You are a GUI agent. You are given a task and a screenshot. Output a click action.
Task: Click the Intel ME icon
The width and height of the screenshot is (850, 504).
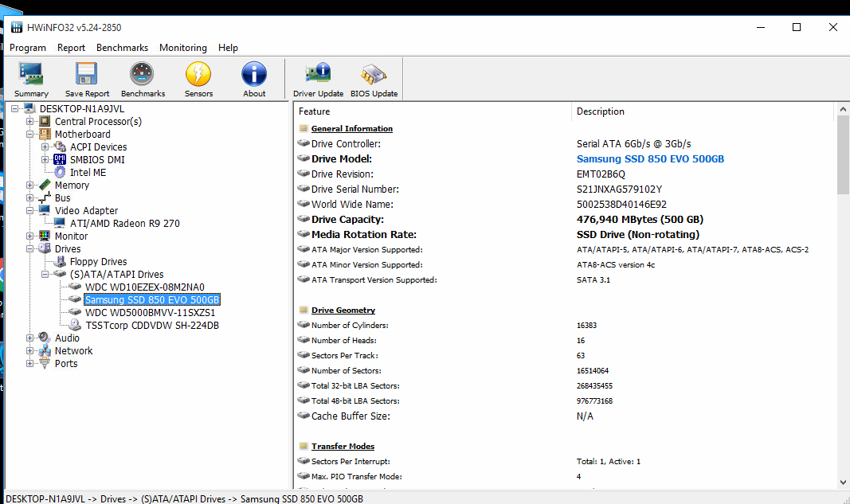[61, 172]
